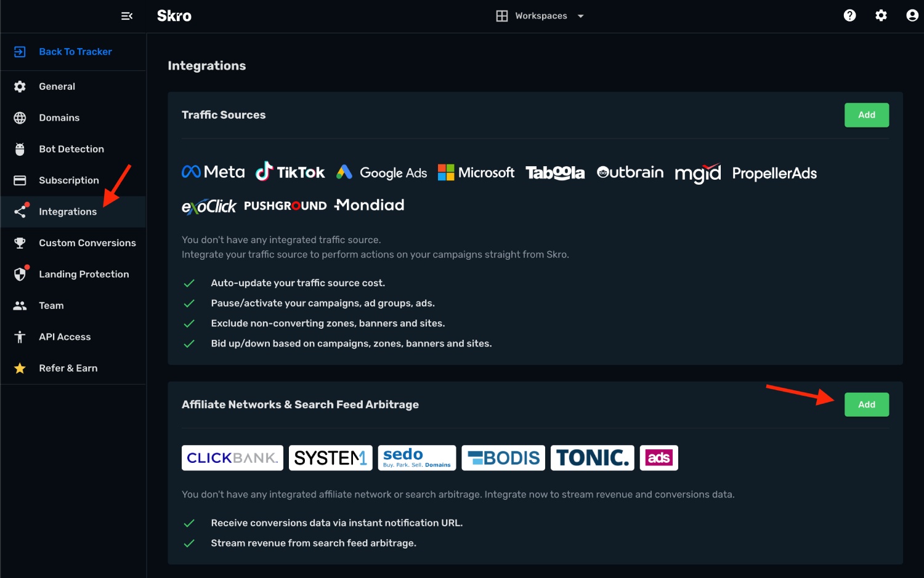
Task: Collapse the sidebar with the menu icon
Action: point(127,16)
